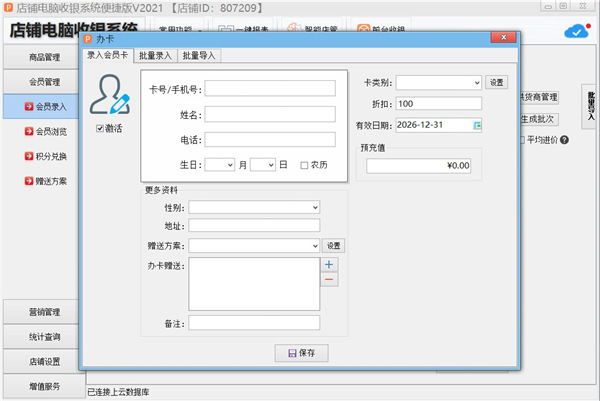
Task: Click the 积分兑换 red arrow icon
Action: 29,156
